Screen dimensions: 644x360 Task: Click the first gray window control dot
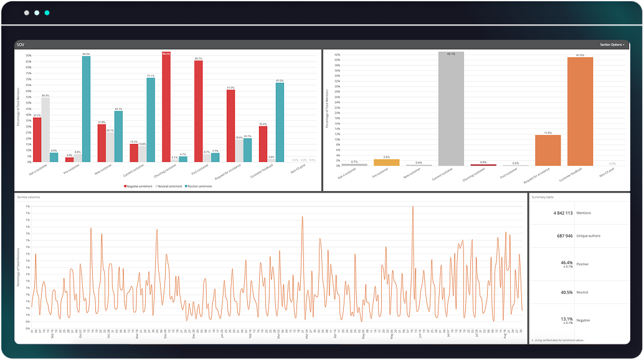[x=27, y=12]
